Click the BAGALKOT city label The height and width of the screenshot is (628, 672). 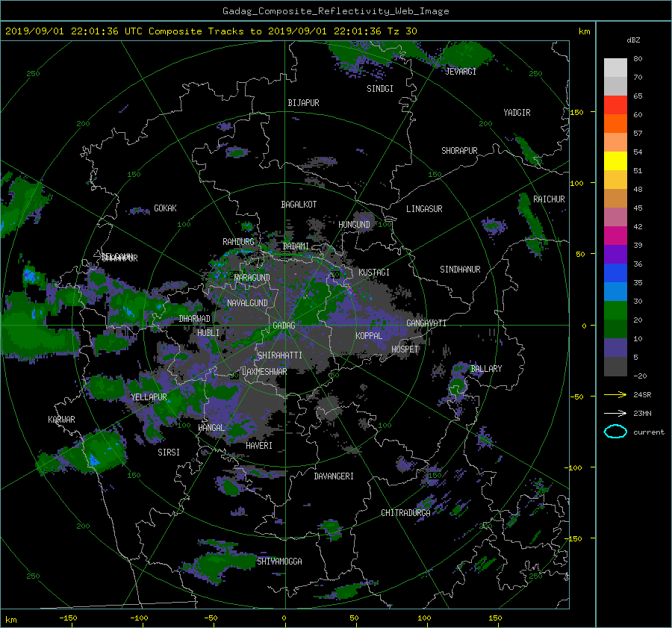(x=299, y=205)
